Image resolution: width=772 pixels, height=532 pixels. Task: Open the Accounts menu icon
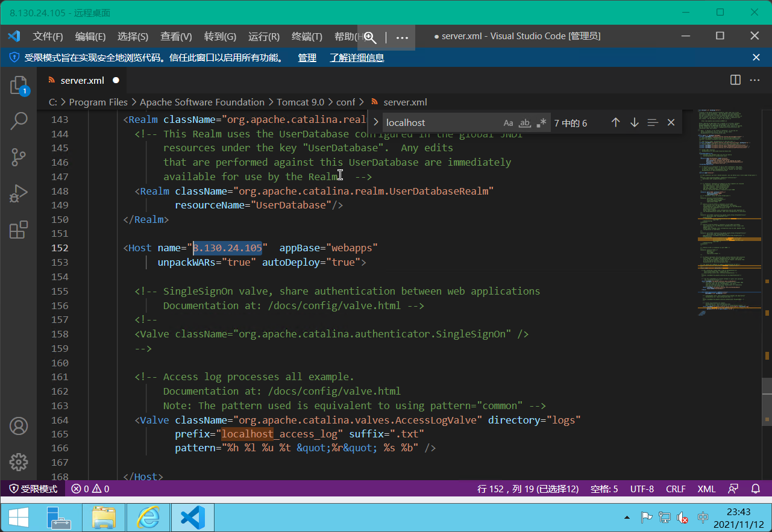coord(19,426)
